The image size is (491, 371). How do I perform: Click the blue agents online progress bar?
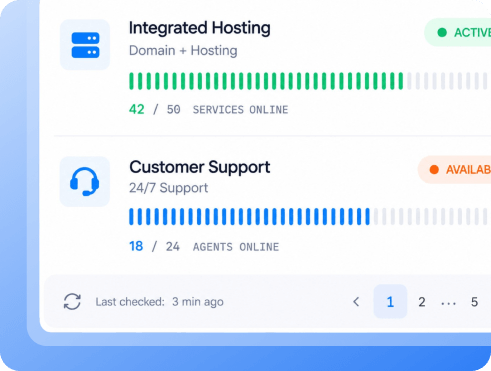(308, 217)
